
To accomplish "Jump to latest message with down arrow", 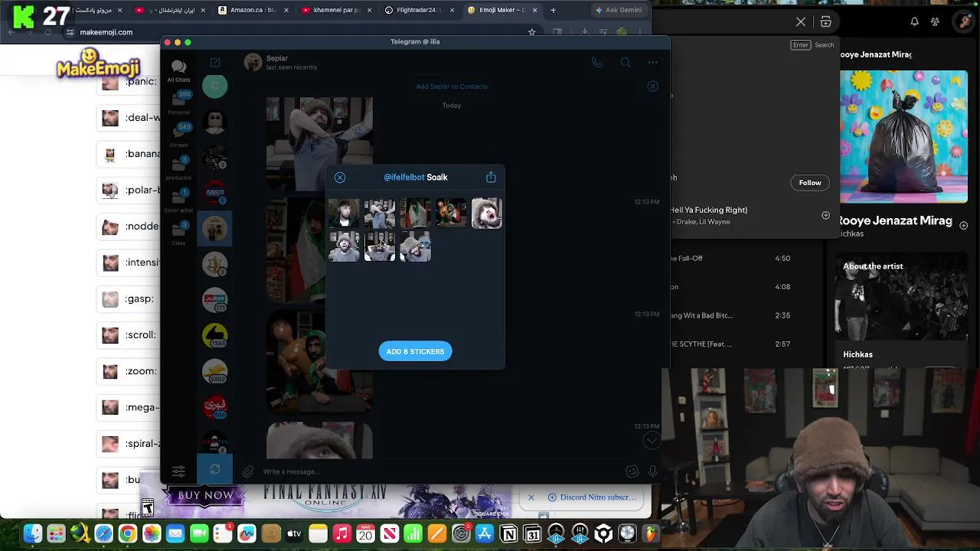I will pyautogui.click(x=652, y=440).
